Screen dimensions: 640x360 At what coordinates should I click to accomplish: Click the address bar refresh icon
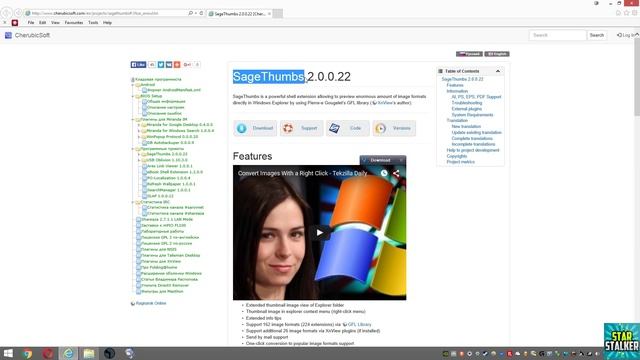click(201, 13)
